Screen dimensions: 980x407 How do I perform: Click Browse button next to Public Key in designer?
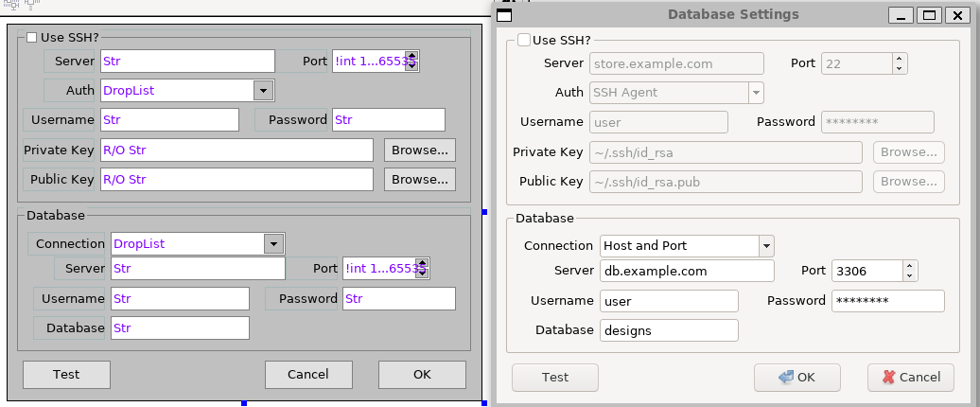pyautogui.click(x=419, y=180)
